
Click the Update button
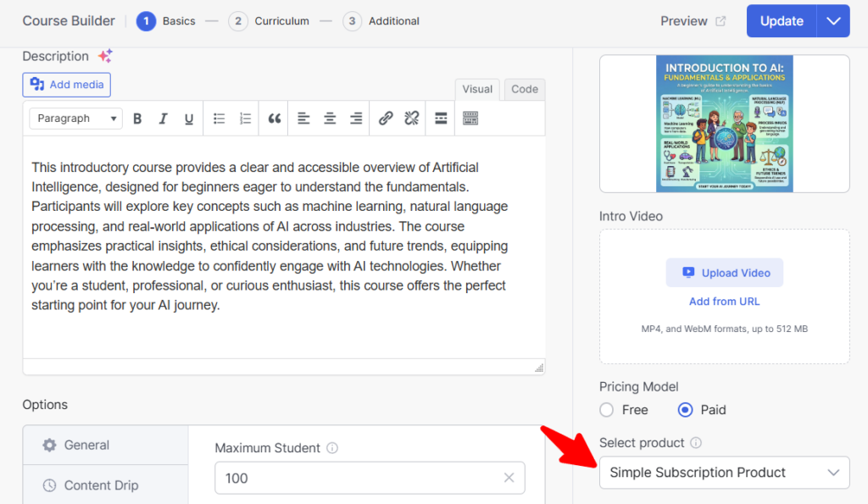(x=781, y=21)
